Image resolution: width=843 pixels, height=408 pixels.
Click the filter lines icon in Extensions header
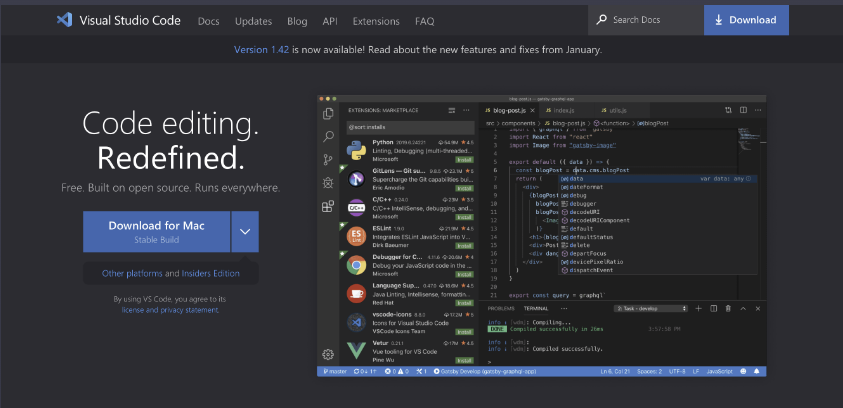(452, 110)
